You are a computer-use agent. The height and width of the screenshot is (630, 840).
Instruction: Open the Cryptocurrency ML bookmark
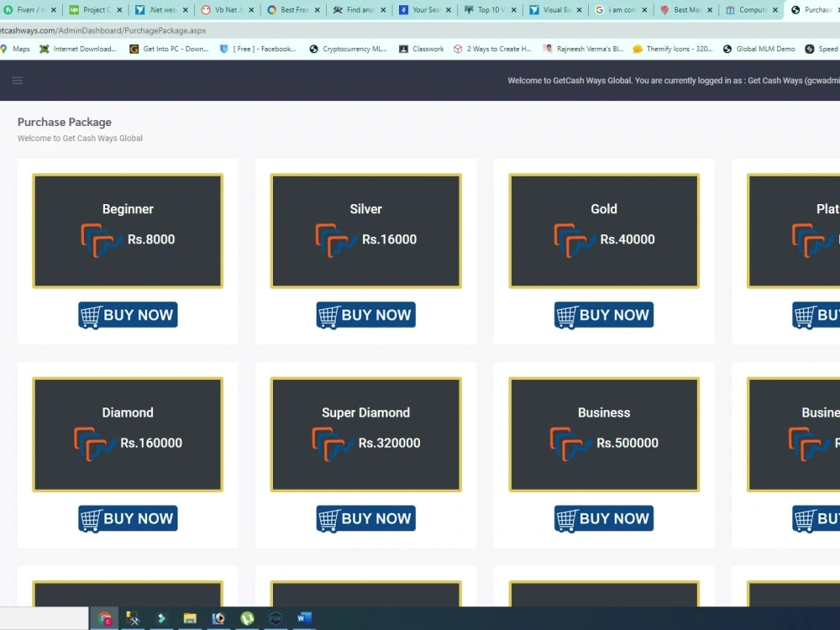[349, 49]
